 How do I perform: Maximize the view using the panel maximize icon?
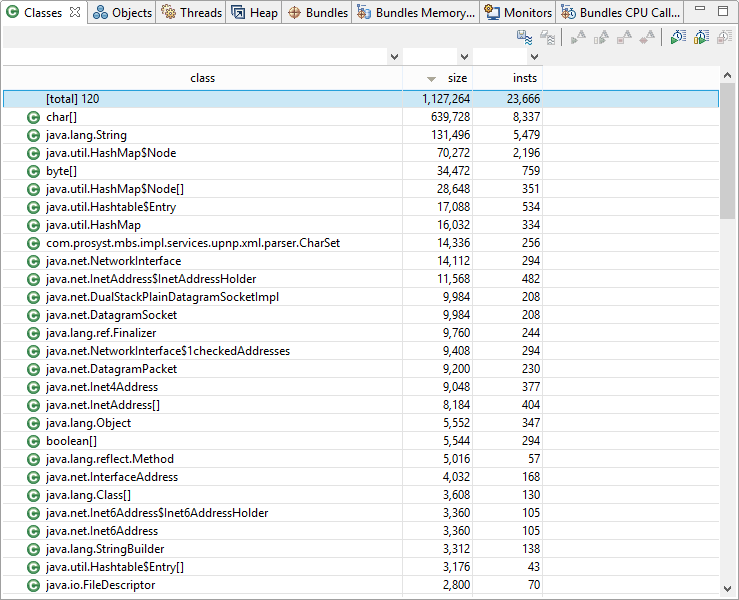tap(724, 12)
